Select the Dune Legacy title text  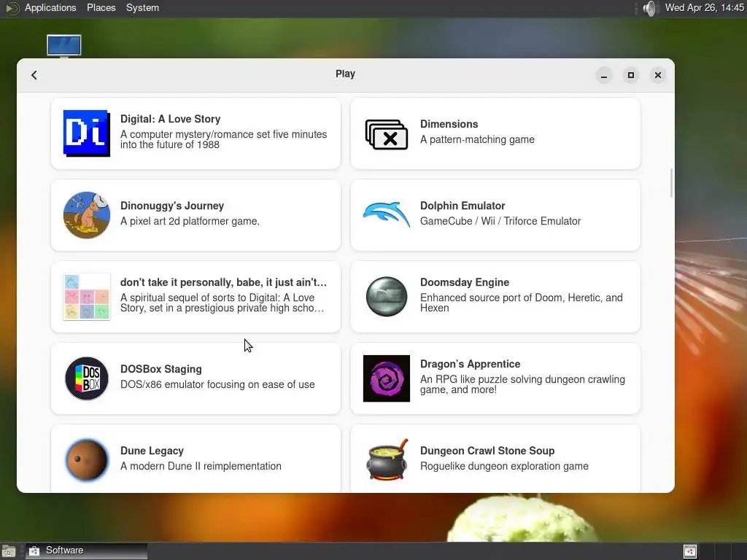[152, 451]
